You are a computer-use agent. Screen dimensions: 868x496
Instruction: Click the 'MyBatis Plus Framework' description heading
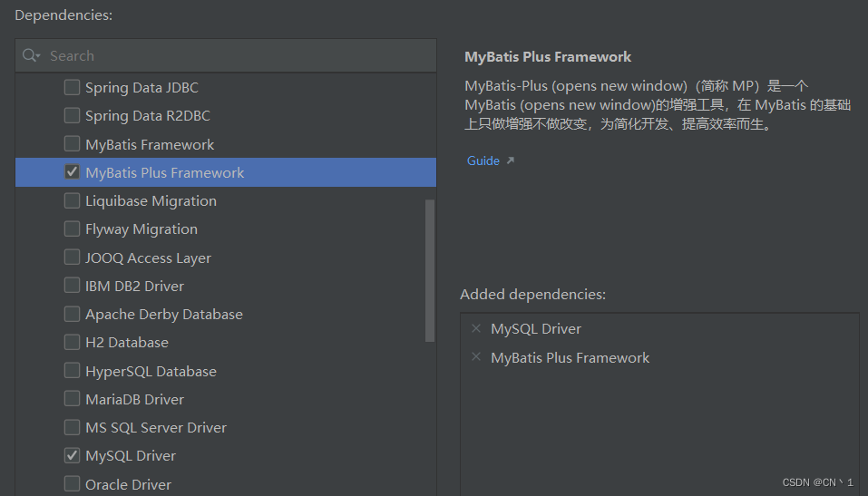[548, 57]
